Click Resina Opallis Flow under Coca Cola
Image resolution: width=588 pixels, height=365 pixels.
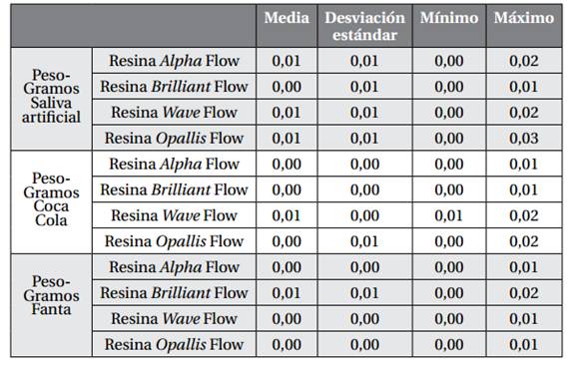pos(174,241)
